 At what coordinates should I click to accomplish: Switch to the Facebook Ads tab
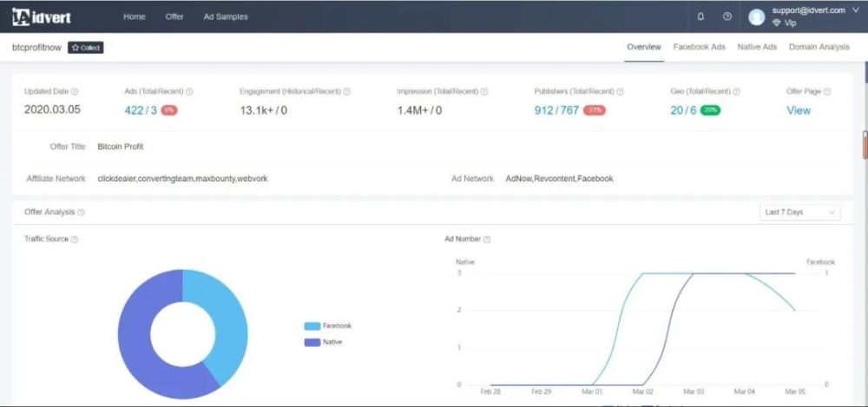click(x=699, y=47)
